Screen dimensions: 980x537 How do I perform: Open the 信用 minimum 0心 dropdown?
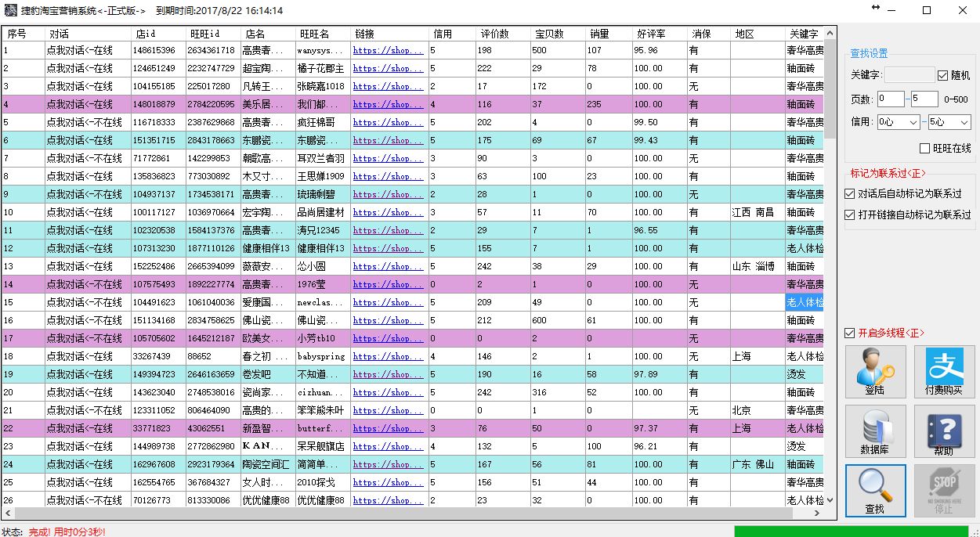coord(899,122)
